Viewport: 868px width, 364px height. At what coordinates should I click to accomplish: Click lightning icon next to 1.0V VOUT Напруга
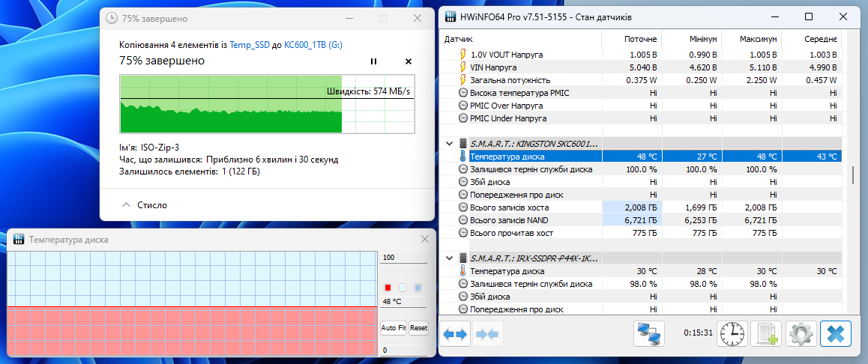point(463,55)
